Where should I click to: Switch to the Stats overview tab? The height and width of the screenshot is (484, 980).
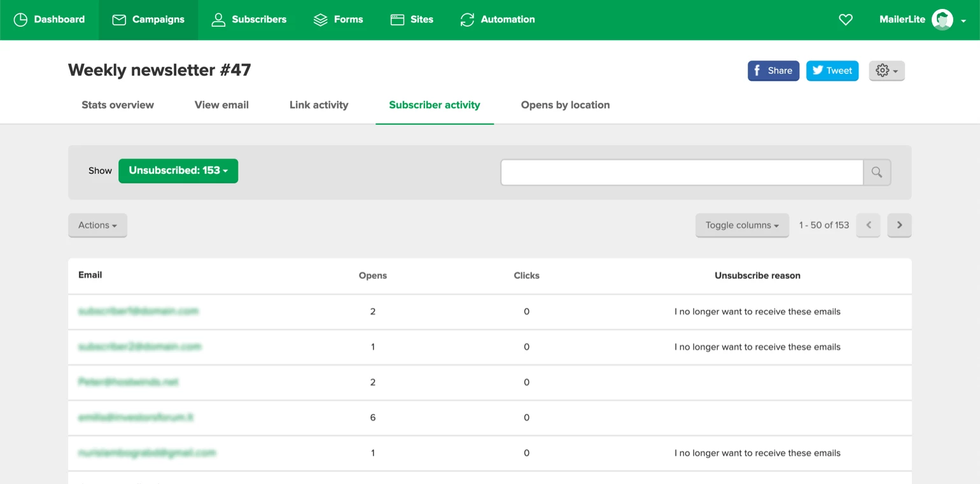(118, 105)
